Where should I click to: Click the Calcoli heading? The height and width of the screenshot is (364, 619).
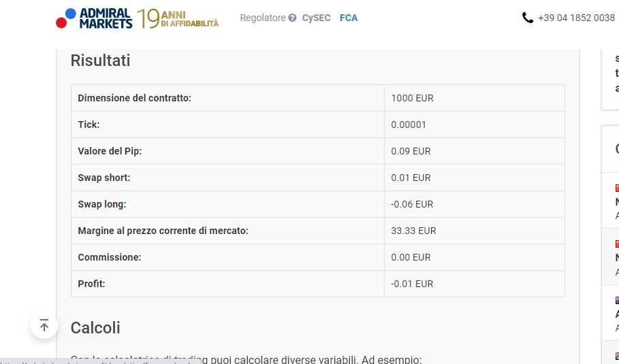pyautogui.click(x=95, y=327)
